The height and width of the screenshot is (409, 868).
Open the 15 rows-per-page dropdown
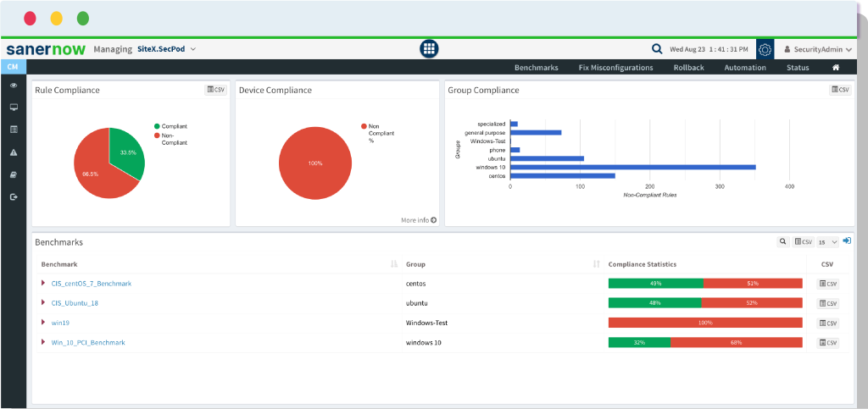pyautogui.click(x=827, y=242)
